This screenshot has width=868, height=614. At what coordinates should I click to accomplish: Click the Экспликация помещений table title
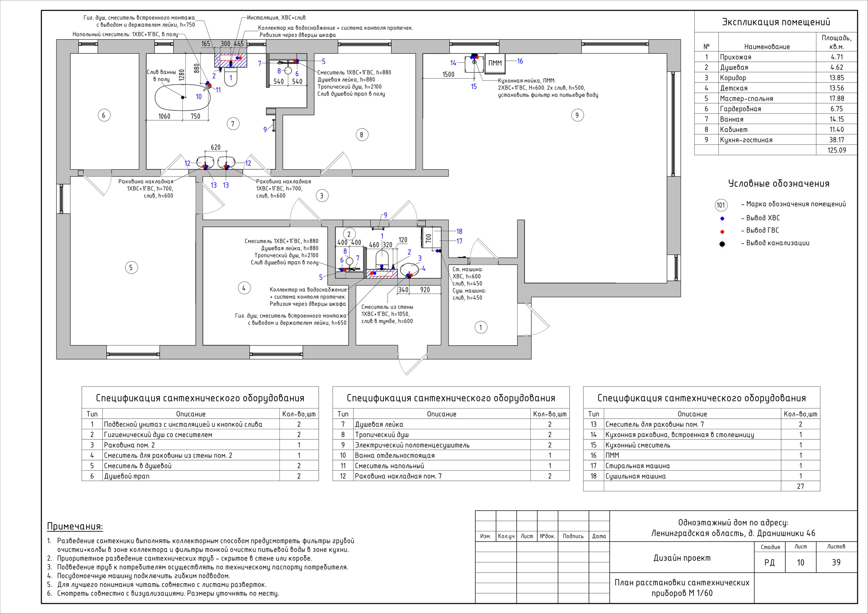point(776,22)
